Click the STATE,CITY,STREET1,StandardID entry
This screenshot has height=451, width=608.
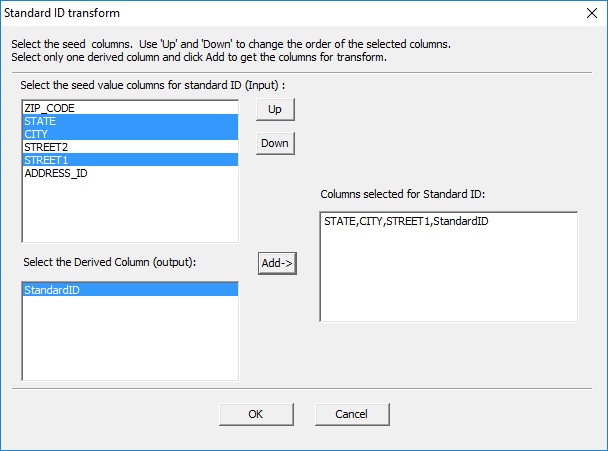pos(406,221)
